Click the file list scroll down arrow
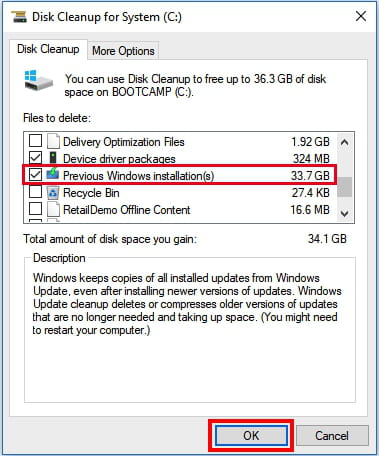This screenshot has width=379, height=456. [345, 213]
